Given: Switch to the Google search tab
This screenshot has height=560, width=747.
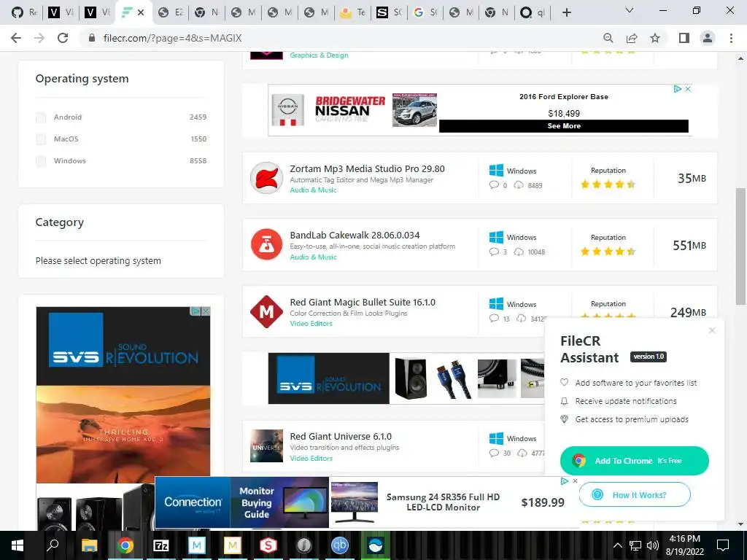Looking at the screenshot, I should 425,12.
